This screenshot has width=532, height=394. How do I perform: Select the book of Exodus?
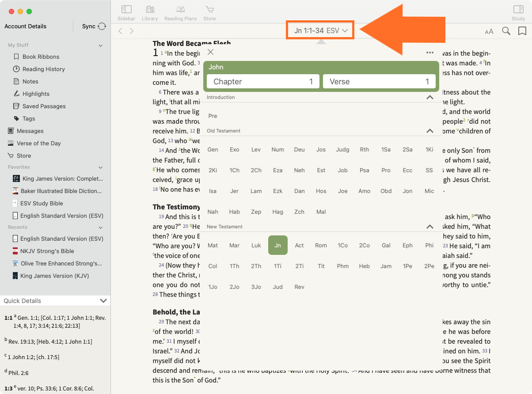pos(234,150)
